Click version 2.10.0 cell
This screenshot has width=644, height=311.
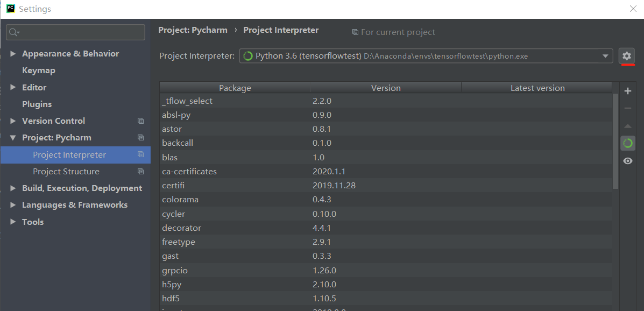pyautogui.click(x=324, y=284)
